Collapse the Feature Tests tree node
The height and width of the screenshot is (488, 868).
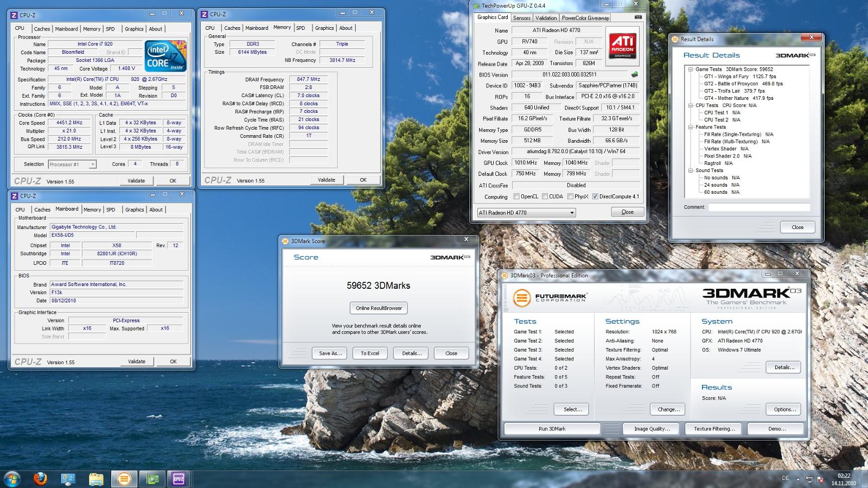pos(691,127)
